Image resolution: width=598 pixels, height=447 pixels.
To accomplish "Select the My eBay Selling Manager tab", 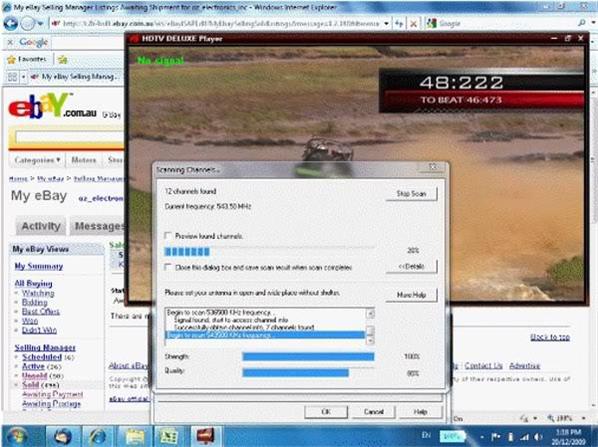I will tap(74, 77).
